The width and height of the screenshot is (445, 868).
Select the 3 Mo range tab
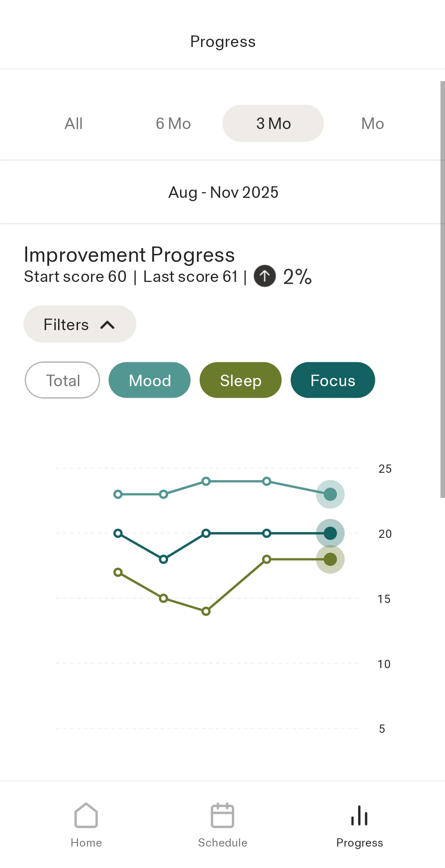273,123
